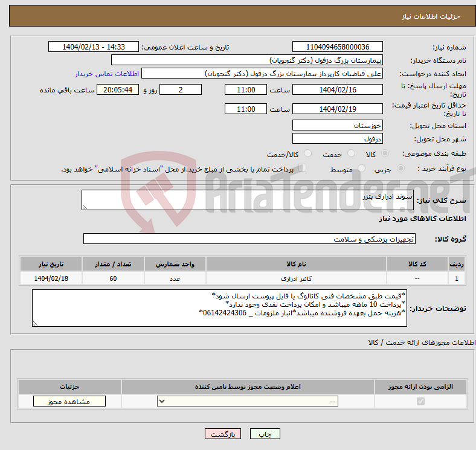The image size is (476, 450).
Task: Click the unit cell عدد
Action: click(x=175, y=278)
